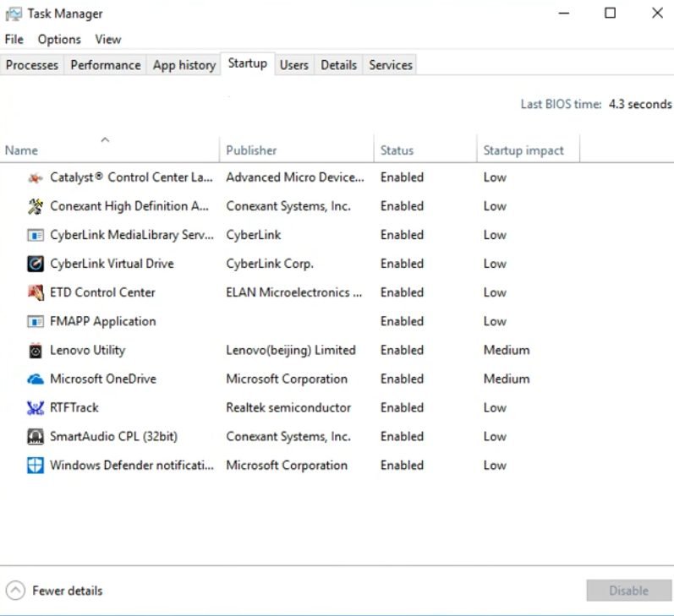Click the CyberLink Corp. publisher cell
This screenshot has height=616, width=674.
click(270, 264)
